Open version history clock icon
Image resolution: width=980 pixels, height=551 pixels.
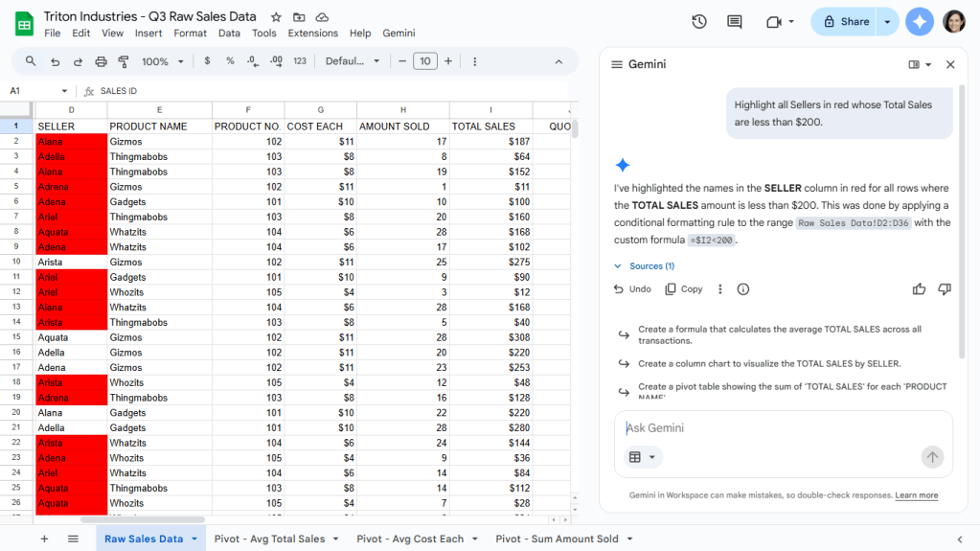699,22
